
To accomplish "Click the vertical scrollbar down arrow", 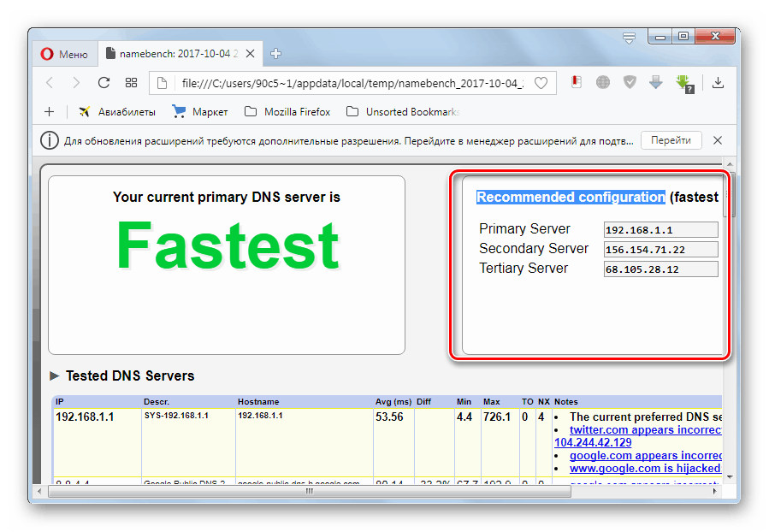I will pyautogui.click(x=730, y=476).
